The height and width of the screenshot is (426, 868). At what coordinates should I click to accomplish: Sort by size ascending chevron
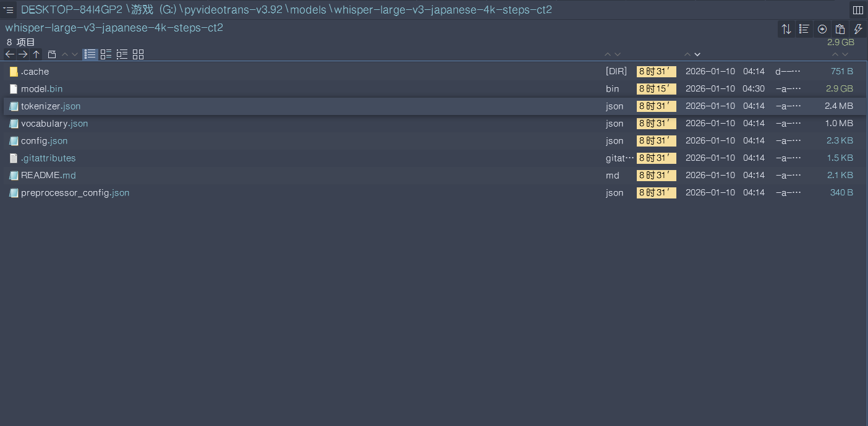coord(834,54)
